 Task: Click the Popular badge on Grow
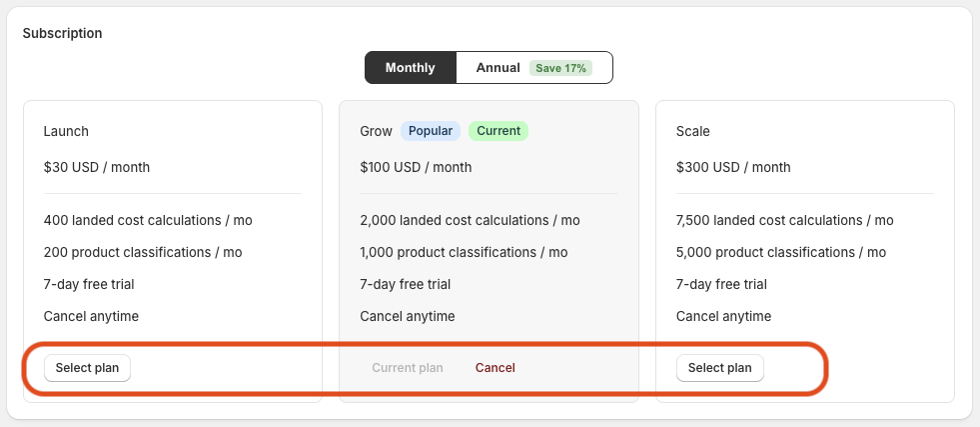click(430, 131)
